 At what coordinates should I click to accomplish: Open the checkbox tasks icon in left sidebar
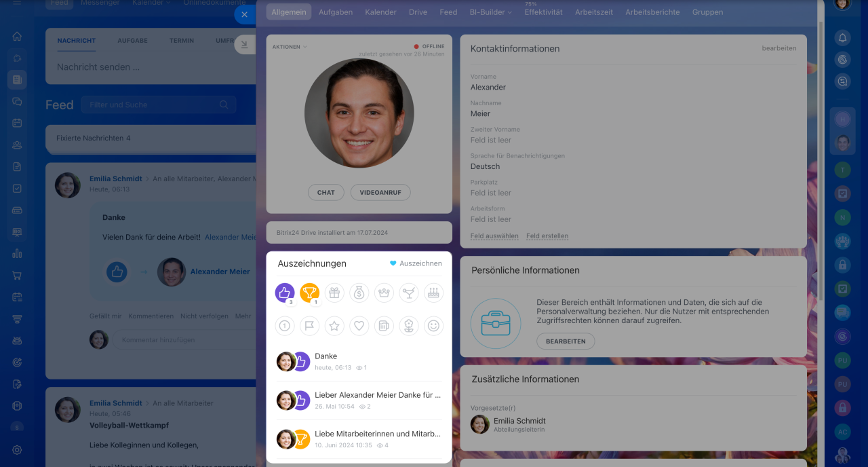pyautogui.click(x=17, y=188)
